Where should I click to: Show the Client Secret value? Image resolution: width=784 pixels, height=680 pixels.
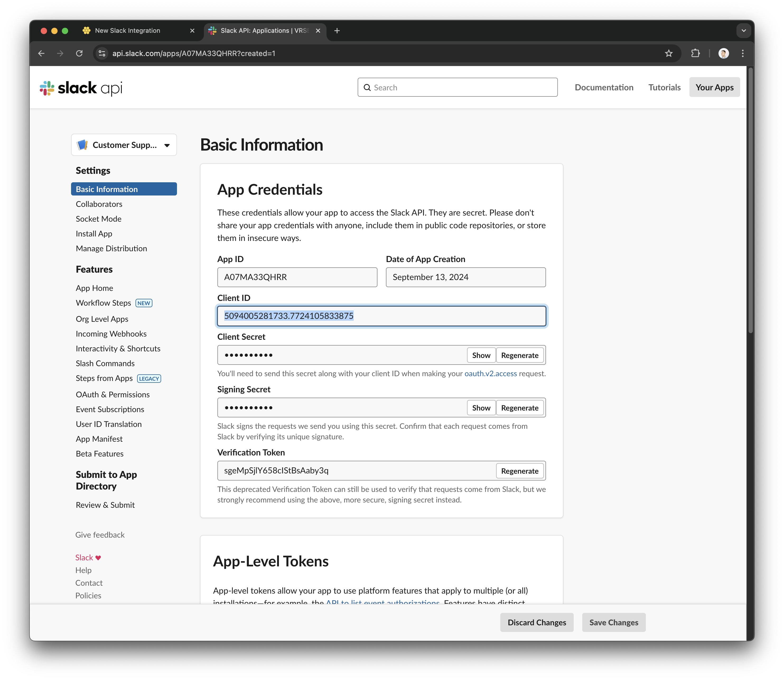tap(481, 355)
